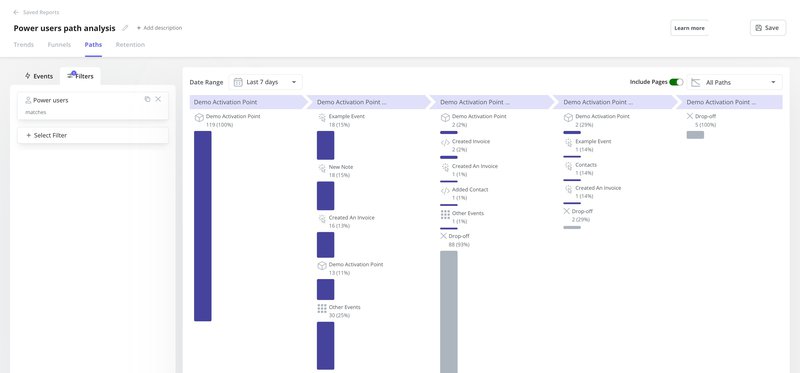The image size is (800, 373).
Task: Click the Power users user icon
Action: [28, 101]
